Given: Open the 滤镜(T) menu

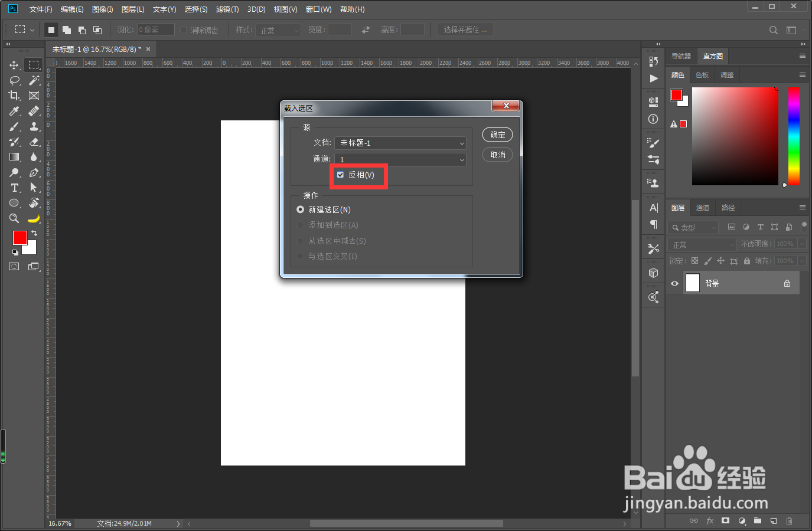Looking at the screenshot, I should pyautogui.click(x=227, y=9).
